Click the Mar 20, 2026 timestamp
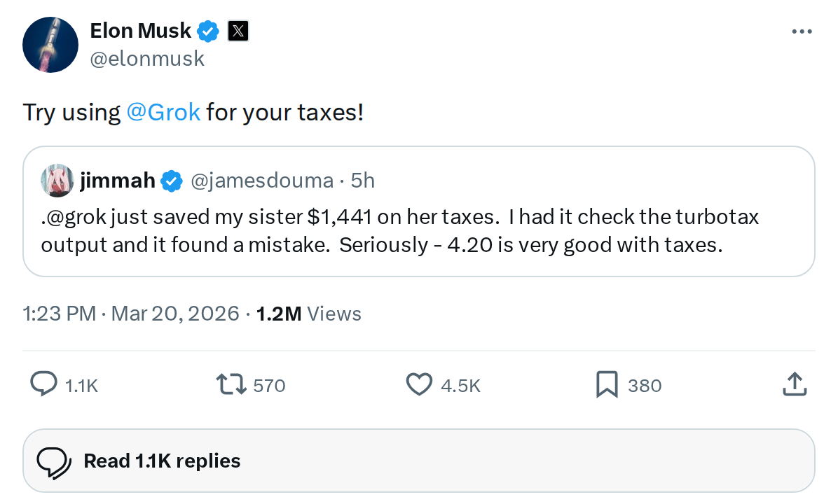The width and height of the screenshot is (838, 504). (x=175, y=314)
